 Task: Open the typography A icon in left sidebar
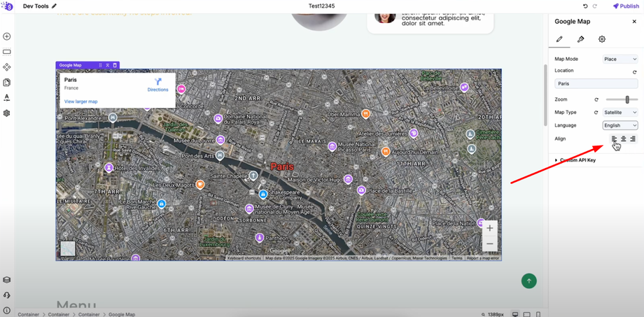pyautogui.click(x=6, y=98)
